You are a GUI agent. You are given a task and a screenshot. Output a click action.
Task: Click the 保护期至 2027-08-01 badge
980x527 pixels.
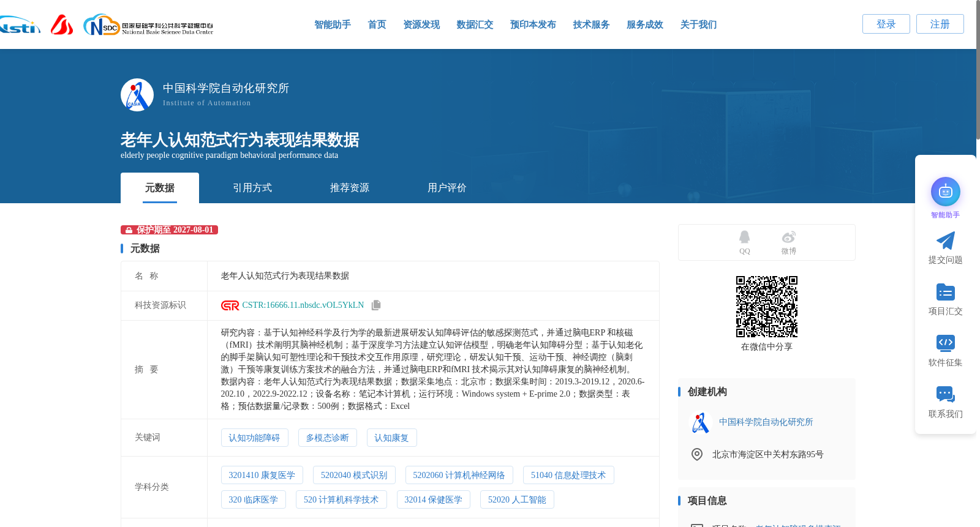click(170, 230)
